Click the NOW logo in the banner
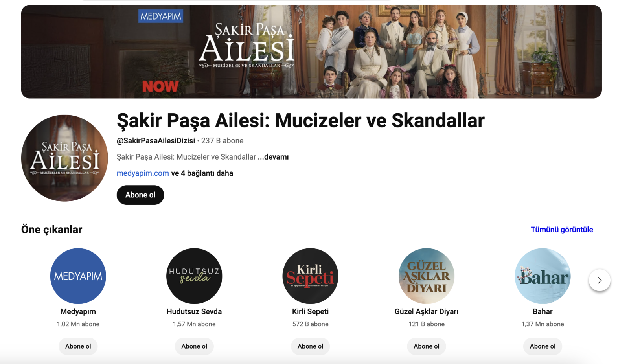Viewport: 629px width, 364px height. tap(160, 86)
